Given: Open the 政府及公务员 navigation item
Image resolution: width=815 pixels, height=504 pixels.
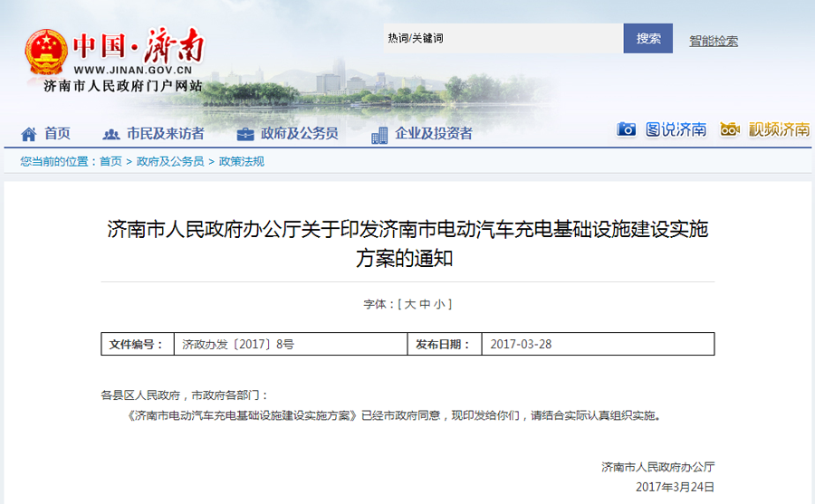Looking at the screenshot, I should (x=300, y=134).
